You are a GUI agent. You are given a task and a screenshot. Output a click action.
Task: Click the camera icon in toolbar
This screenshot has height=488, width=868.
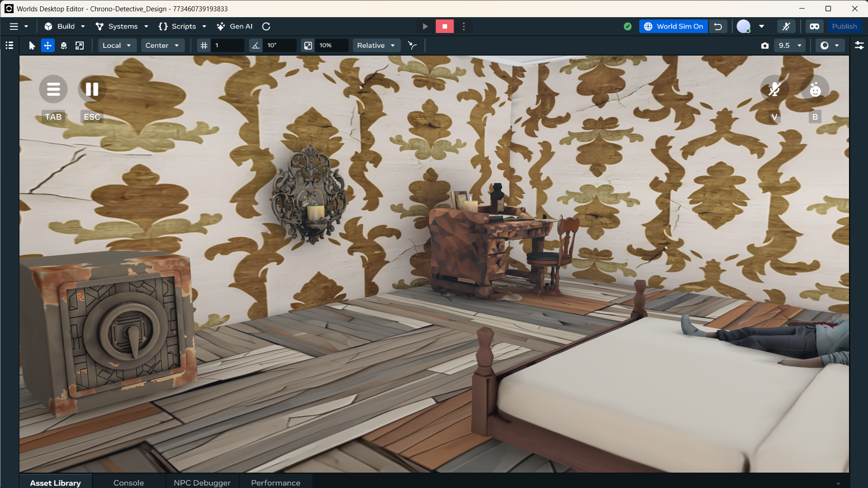pos(765,46)
